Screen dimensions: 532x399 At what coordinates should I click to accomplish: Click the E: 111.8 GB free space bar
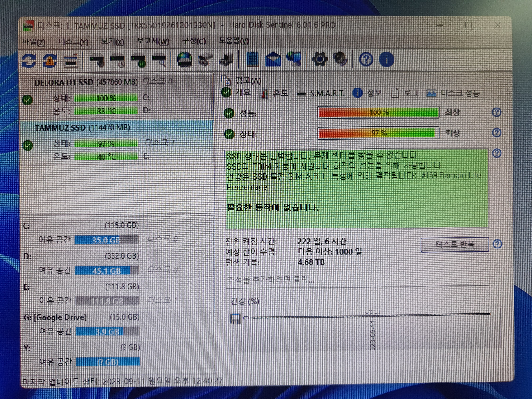(107, 301)
